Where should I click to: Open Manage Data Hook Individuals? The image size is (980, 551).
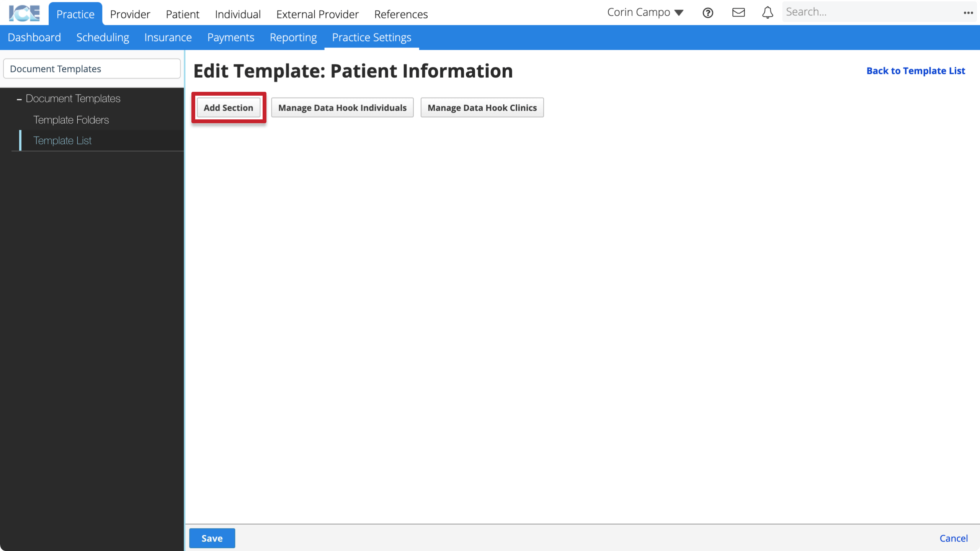coord(343,108)
